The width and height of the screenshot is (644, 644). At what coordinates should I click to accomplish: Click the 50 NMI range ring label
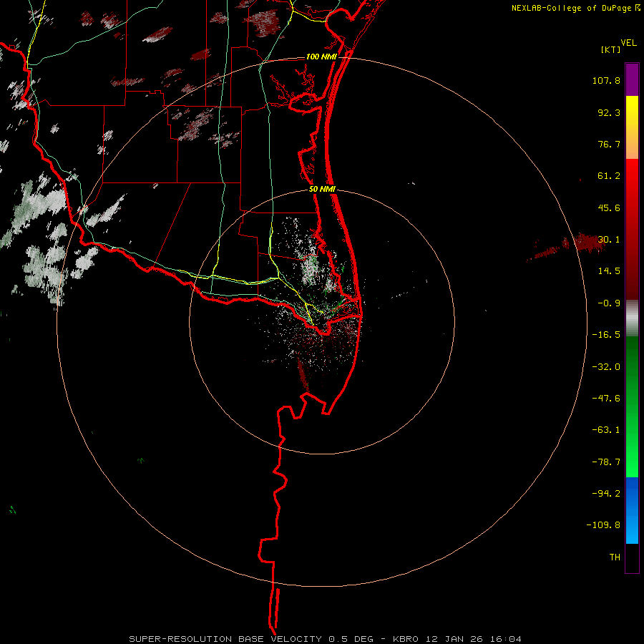[x=322, y=190]
